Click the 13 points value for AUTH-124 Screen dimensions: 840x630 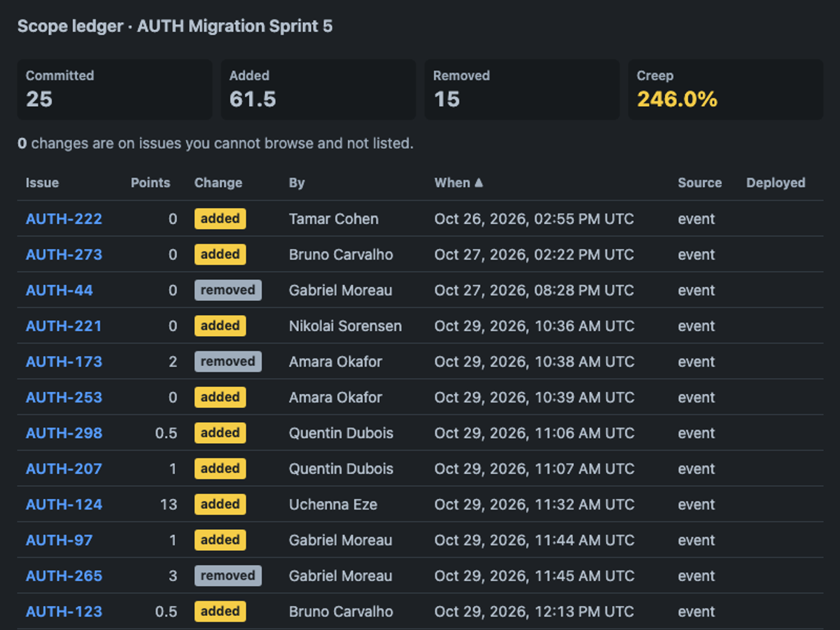tap(169, 505)
